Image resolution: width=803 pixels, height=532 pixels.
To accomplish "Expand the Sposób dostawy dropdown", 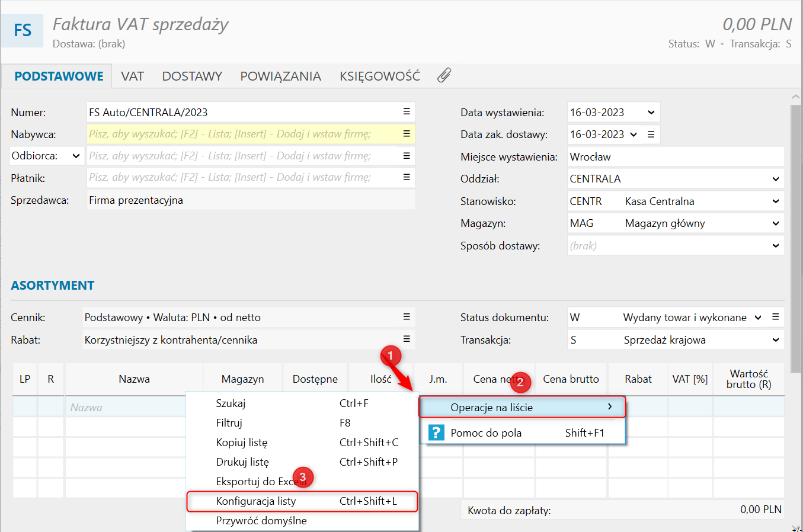I will point(775,246).
